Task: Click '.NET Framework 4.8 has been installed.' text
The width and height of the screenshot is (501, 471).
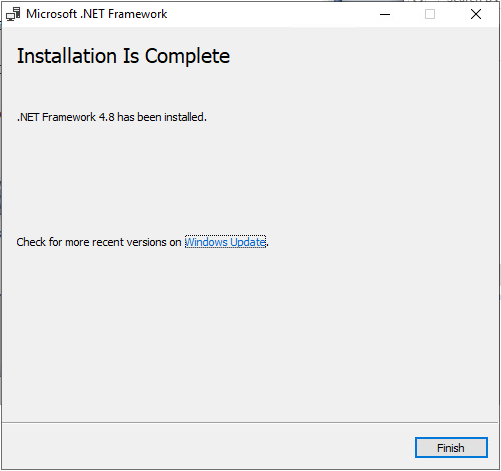Action: 112,117
